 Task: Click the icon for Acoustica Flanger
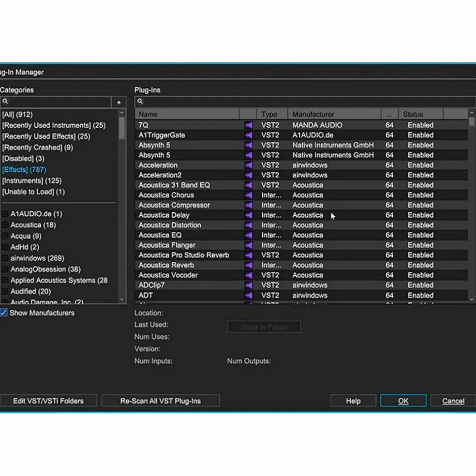249,245
